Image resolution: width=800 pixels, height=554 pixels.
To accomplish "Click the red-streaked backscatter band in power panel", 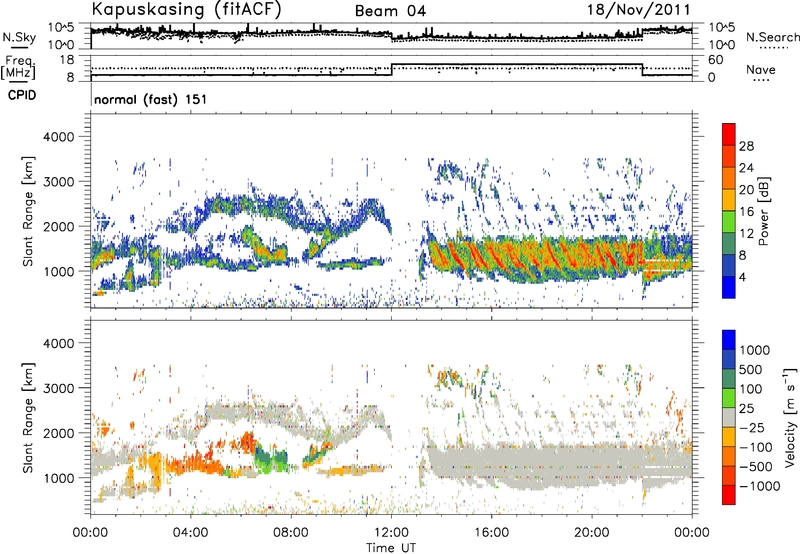I will coord(536,256).
